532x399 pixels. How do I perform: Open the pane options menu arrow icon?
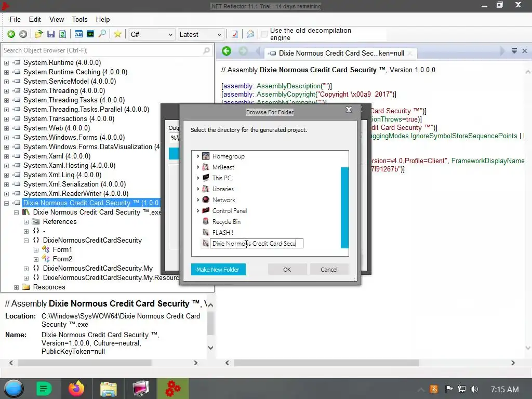click(514, 51)
